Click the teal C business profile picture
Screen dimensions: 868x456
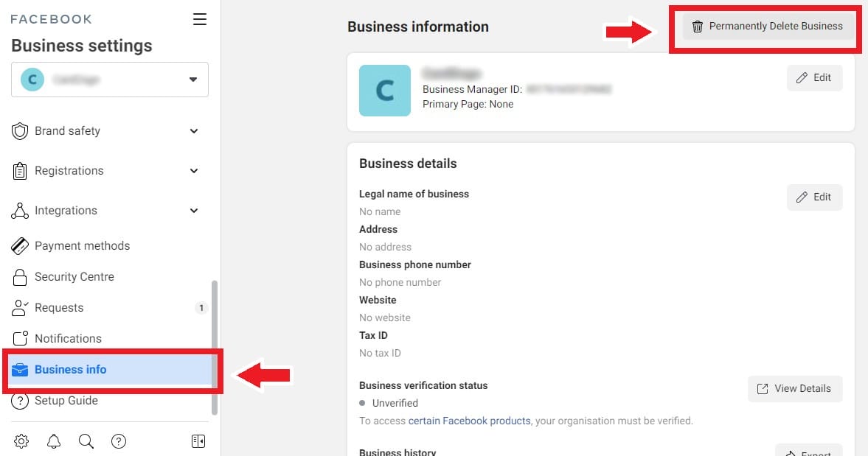pos(385,91)
